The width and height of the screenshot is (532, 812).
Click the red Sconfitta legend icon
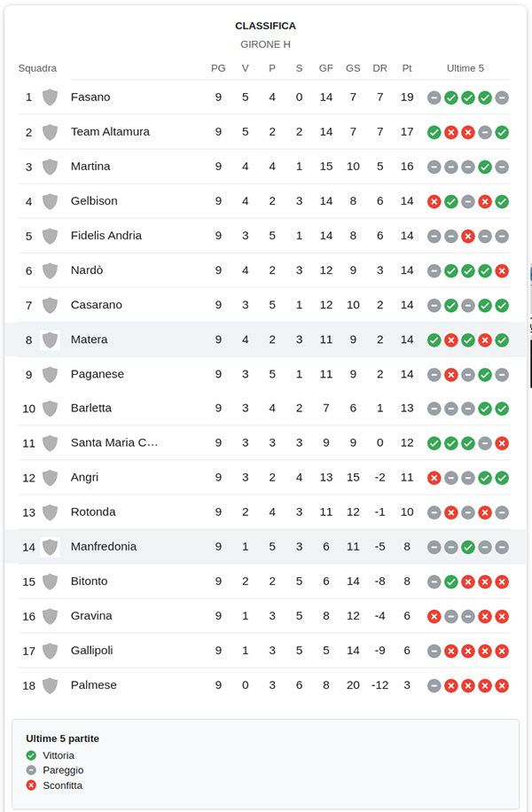click(x=31, y=785)
